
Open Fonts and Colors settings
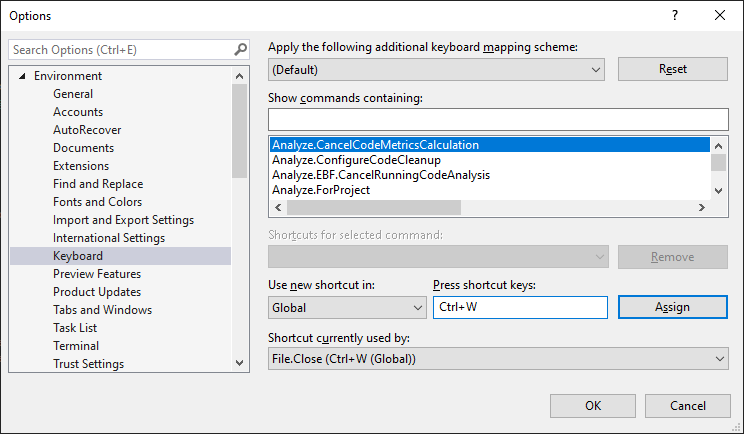click(x=97, y=202)
